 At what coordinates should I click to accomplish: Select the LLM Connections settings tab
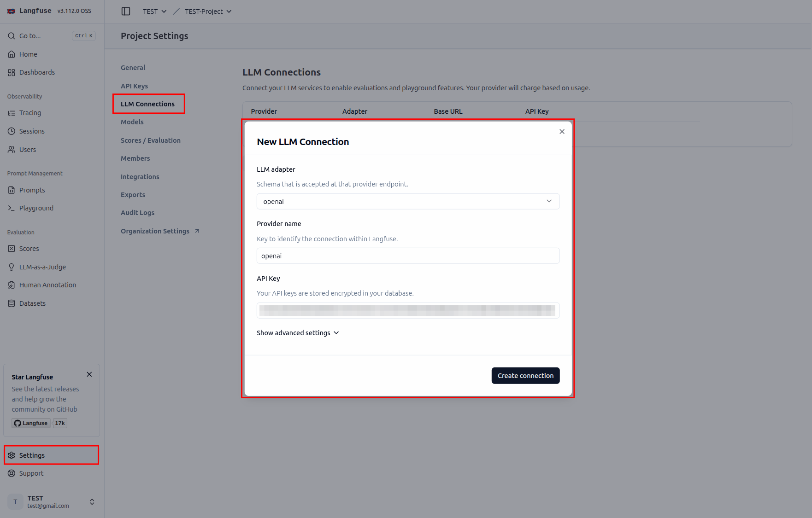pyautogui.click(x=147, y=104)
